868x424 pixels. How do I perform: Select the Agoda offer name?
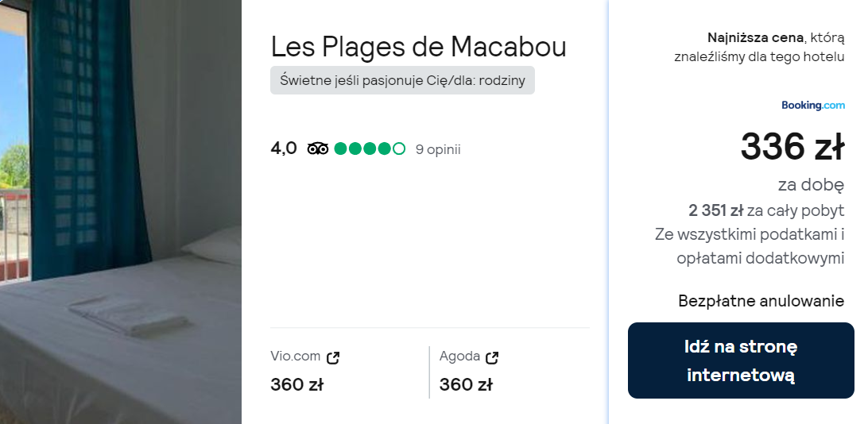pyautogui.click(x=459, y=357)
